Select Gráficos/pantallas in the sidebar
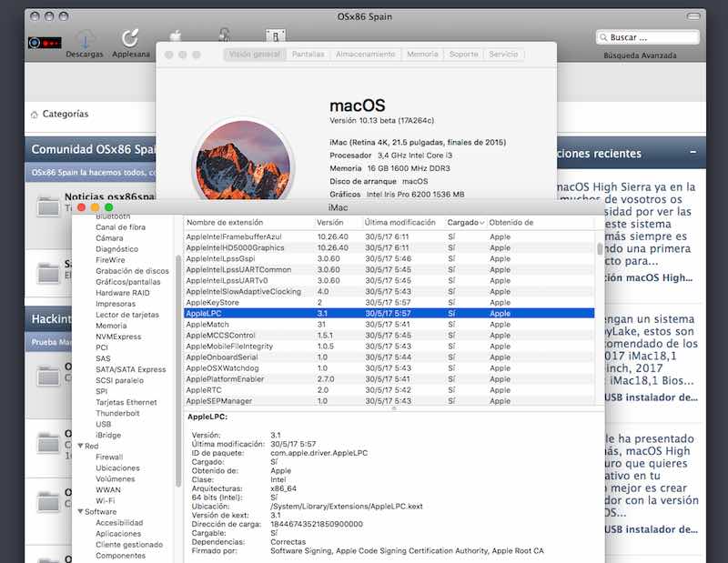This screenshot has width=728, height=563. point(128,282)
